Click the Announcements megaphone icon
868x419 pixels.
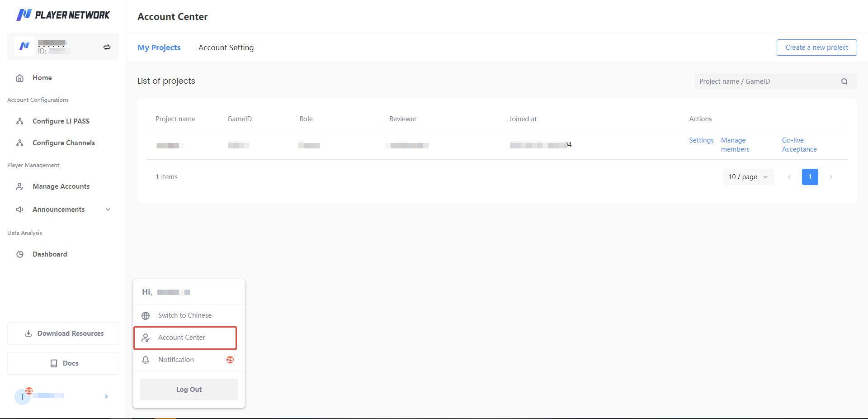[20, 209]
